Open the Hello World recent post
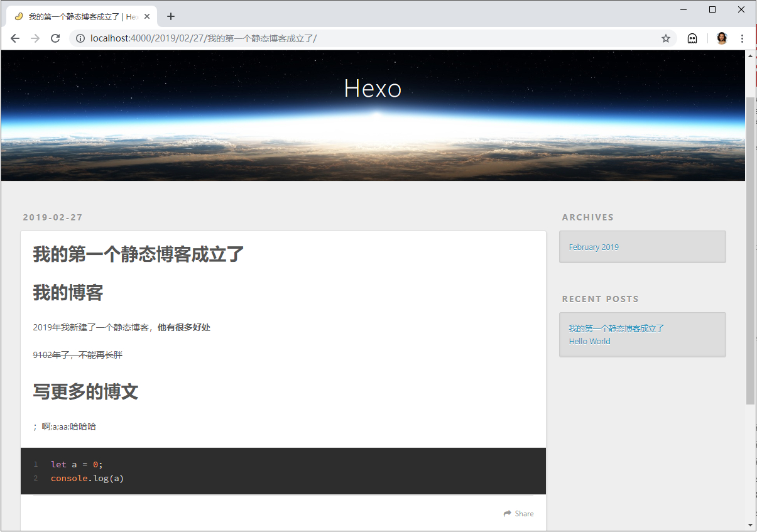 tap(589, 341)
